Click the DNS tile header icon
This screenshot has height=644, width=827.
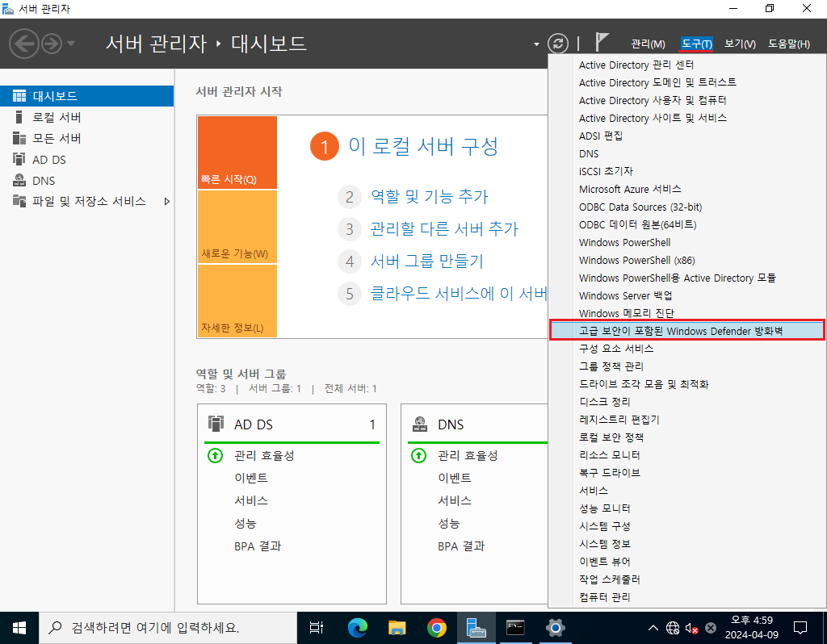(420, 424)
